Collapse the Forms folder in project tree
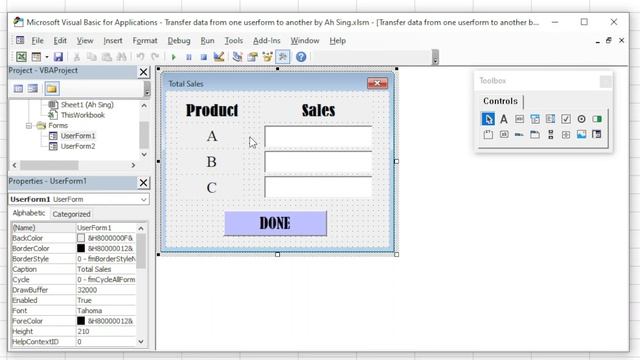Screen dimensions: 640x360 (29, 126)
